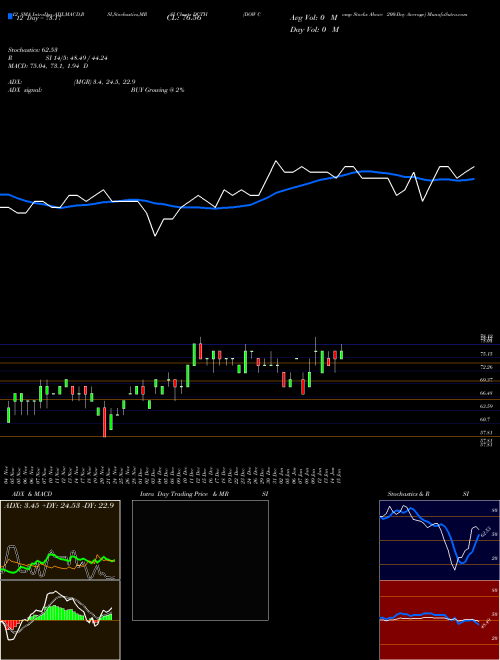The height and width of the screenshot is (660, 500).
Task: Click the 80 level label in the Stochastics panel
Action: (495, 510)
